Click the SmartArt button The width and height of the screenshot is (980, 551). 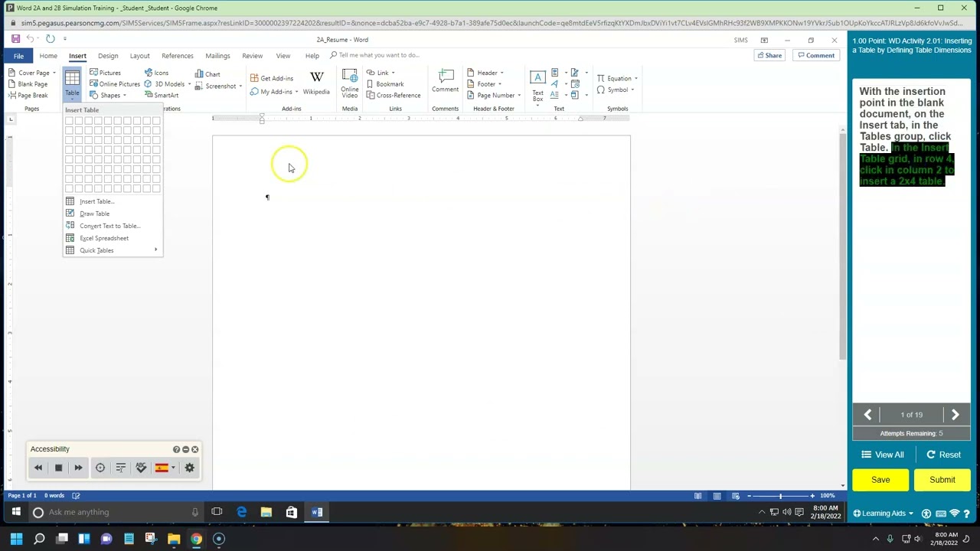tap(161, 96)
